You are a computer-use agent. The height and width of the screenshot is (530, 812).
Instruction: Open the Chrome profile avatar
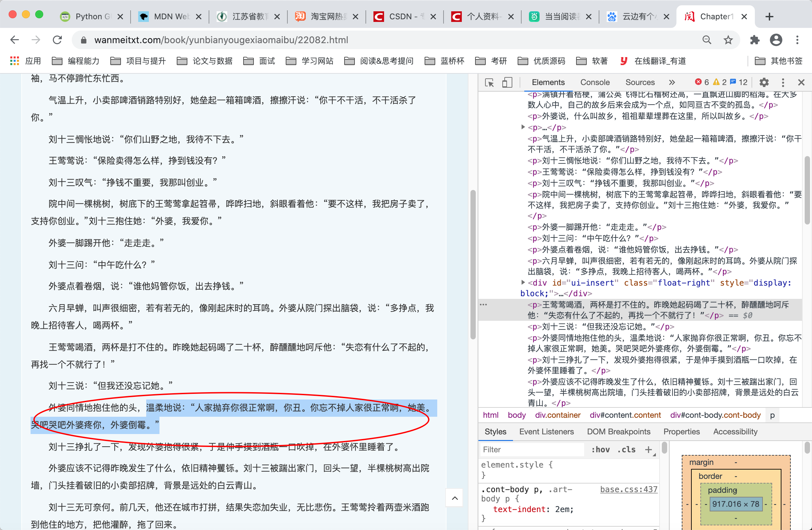[776, 40]
